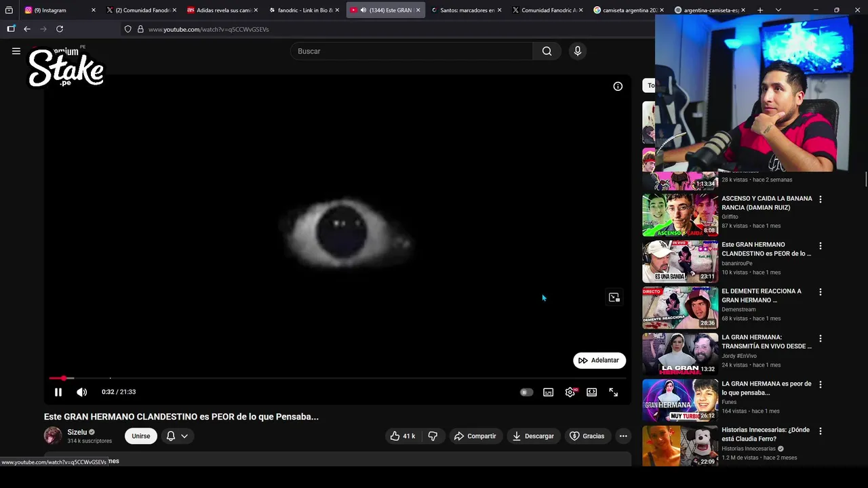
Task: Open options for LA GRAN HERMANA TRANSMITÍA video
Action: [821, 338]
